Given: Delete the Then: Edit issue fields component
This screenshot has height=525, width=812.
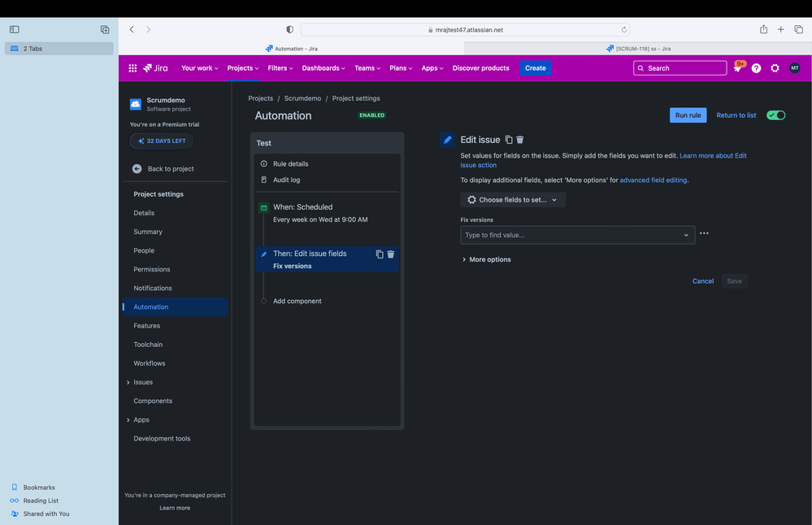Looking at the screenshot, I should coord(391,254).
